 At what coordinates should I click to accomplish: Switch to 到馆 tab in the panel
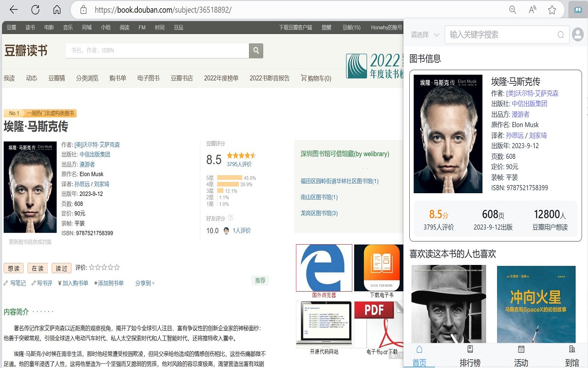(x=572, y=356)
